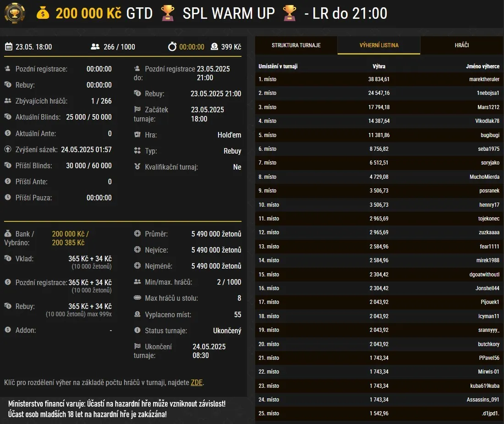Switch to the STRUKTURA TURNAJE tab
Image resolution: width=504 pixels, height=424 pixels.
click(x=296, y=45)
